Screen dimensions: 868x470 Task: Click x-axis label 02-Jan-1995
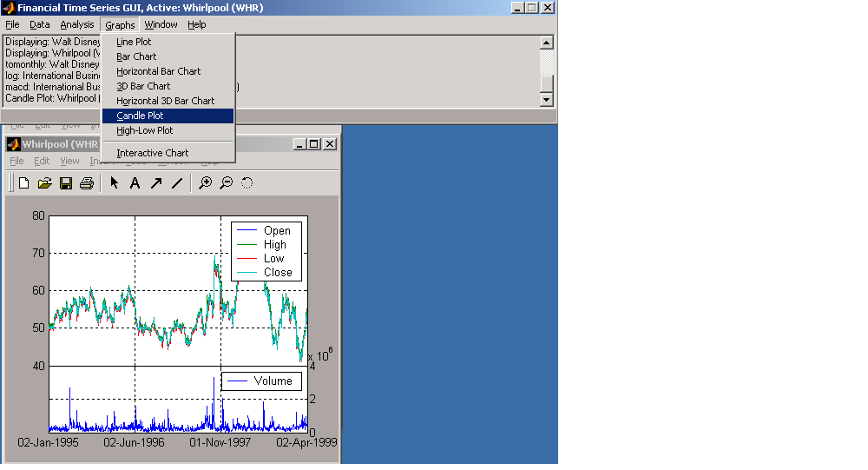48,442
